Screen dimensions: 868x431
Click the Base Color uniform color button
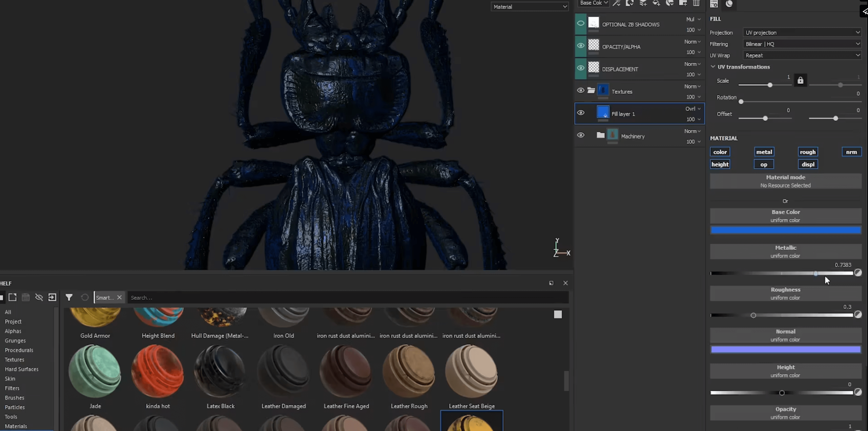785,216
